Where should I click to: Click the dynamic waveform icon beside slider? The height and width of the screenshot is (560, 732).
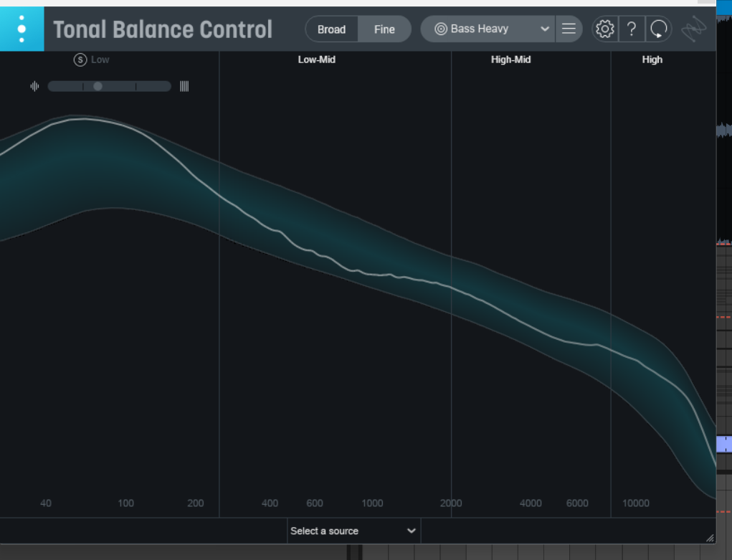click(x=34, y=87)
